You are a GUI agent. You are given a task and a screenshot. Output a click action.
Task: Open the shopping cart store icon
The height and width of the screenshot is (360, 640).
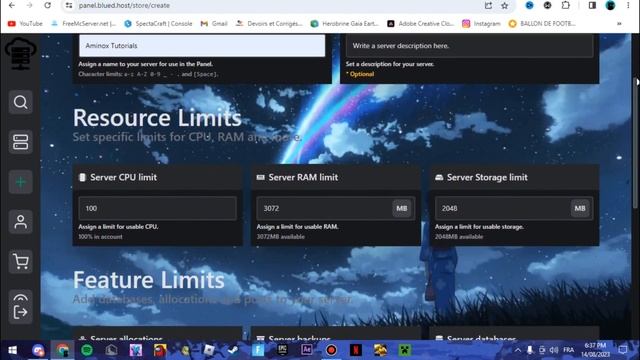20,262
